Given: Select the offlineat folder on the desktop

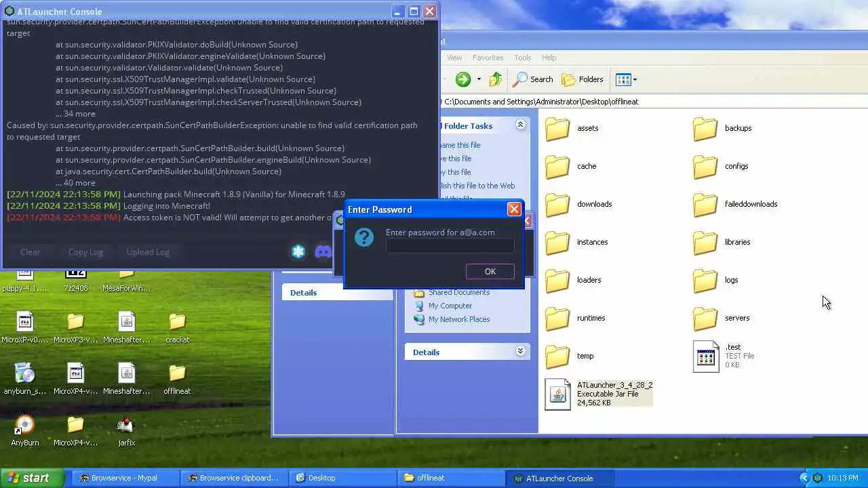Looking at the screenshot, I should [177, 379].
